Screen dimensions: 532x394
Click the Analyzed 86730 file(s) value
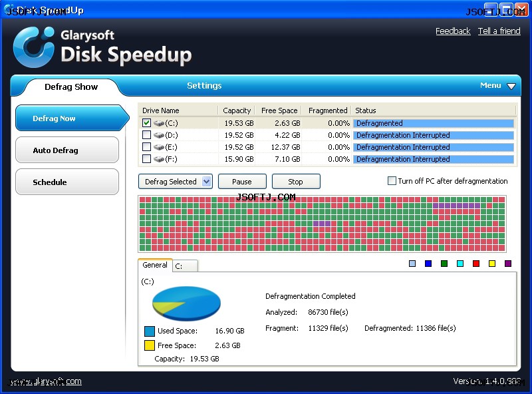pyautogui.click(x=328, y=312)
